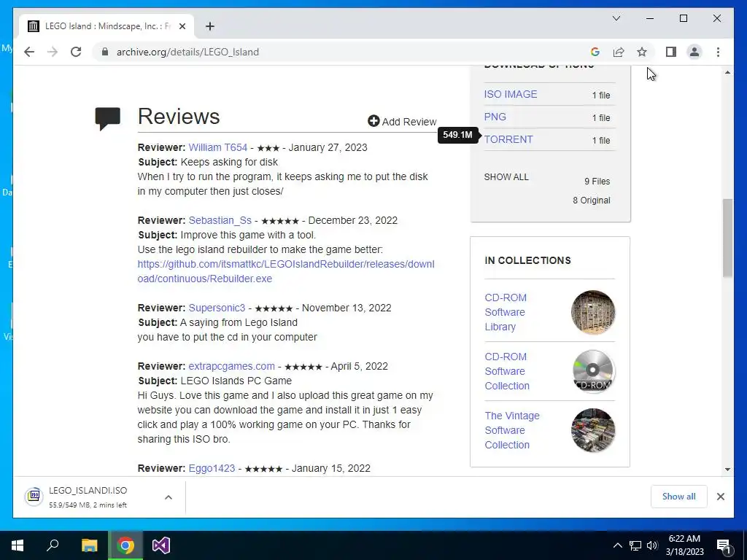Open reviewer Sebastian_Ss profile
The image size is (747, 560).
[220, 220]
